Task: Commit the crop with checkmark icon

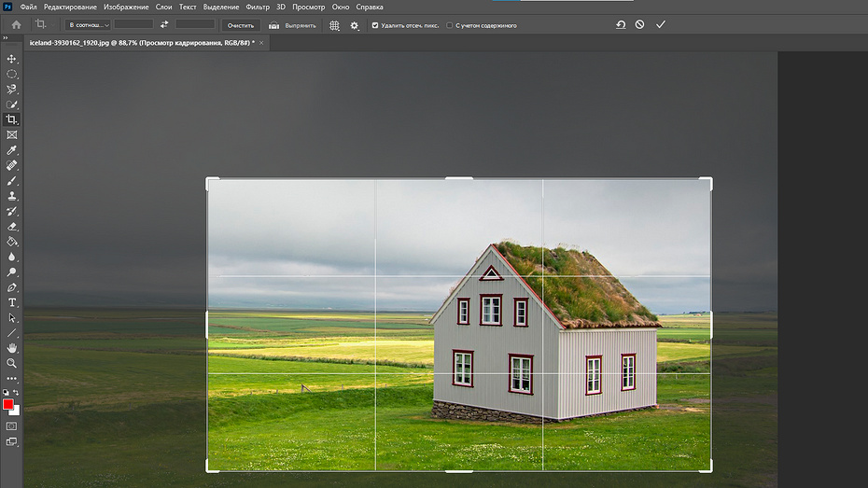Action: (661, 25)
